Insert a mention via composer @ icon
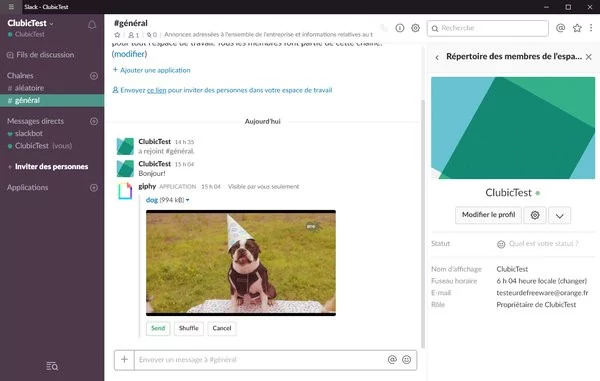This screenshot has height=381, width=600. click(x=392, y=360)
